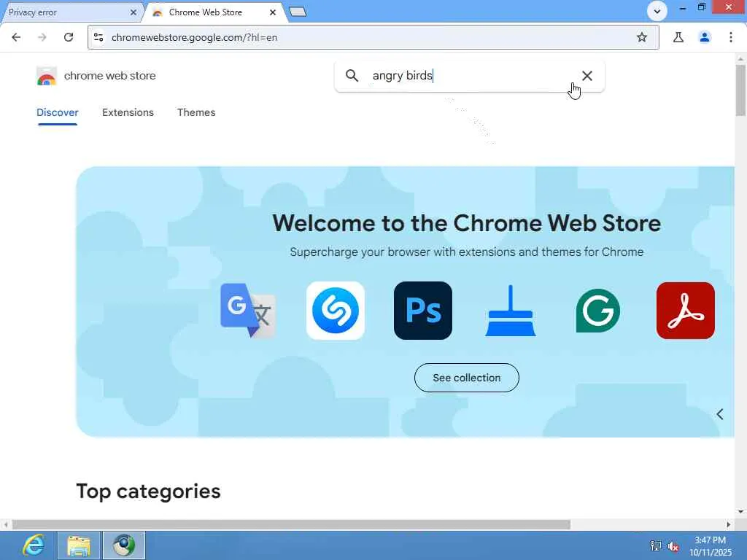Open the Discover tab
The width and height of the screenshot is (747, 560).
point(57,112)
